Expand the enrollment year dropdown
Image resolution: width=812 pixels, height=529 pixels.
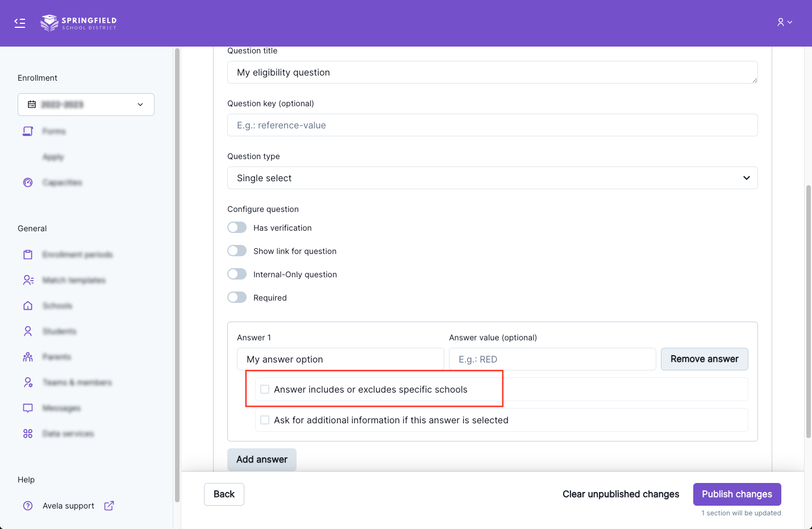click(86, 105)
